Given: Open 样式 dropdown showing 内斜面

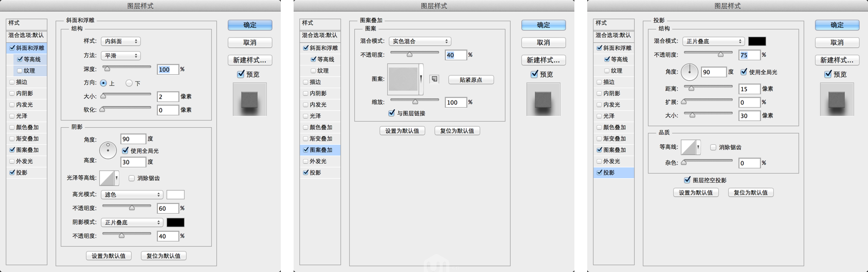Looking at the screenshot, I should [121, 41].
